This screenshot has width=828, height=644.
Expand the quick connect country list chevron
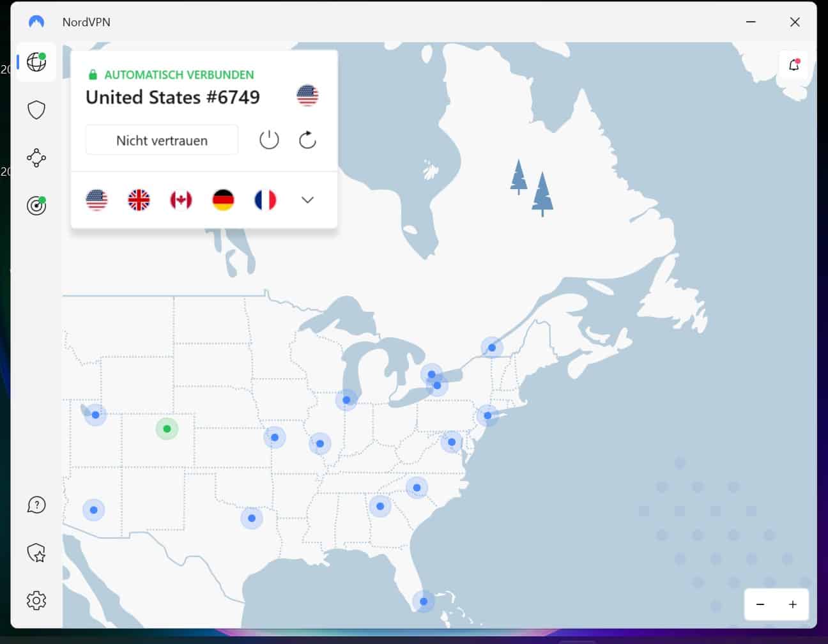click(x=307, y=200)
